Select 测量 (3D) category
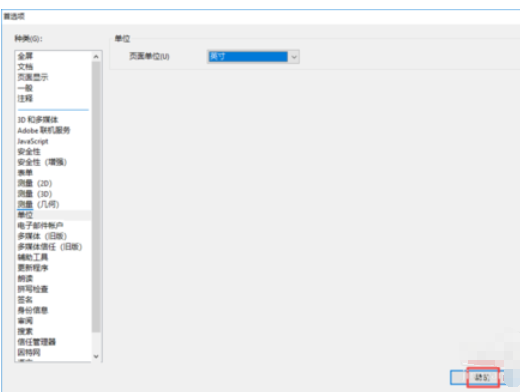 (x=35, y=194)
